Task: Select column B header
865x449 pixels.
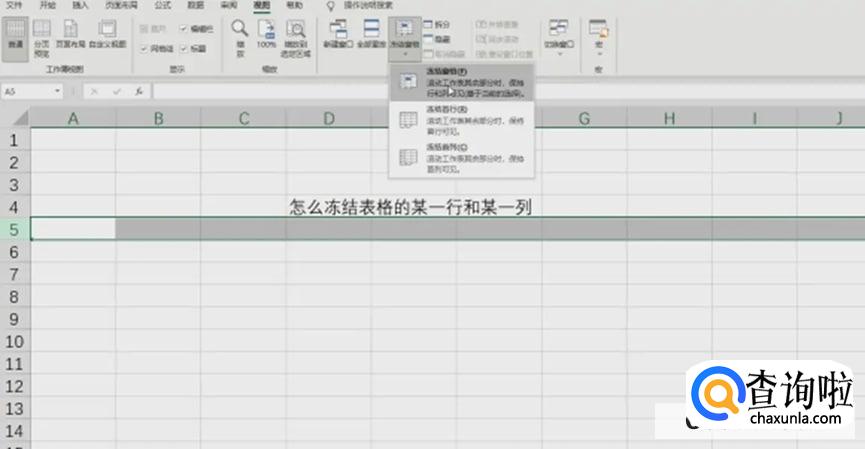Action: (158, 118)
